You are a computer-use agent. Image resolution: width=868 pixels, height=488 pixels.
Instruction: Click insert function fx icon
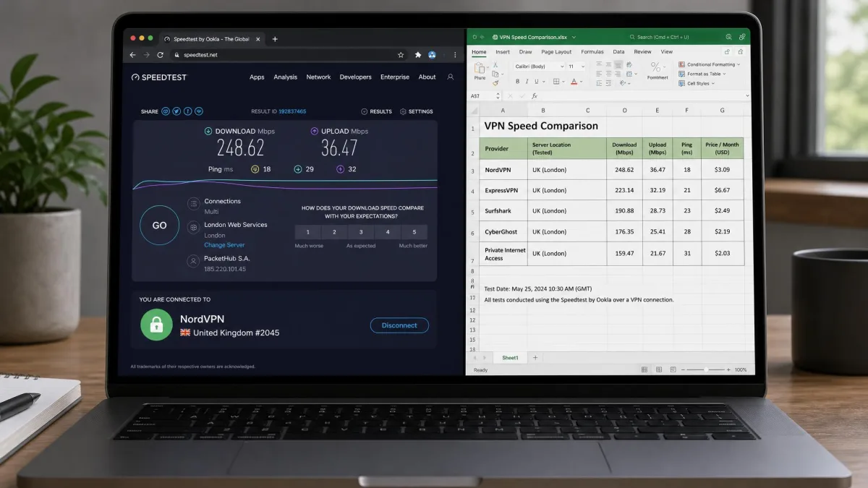coord(535,95)
